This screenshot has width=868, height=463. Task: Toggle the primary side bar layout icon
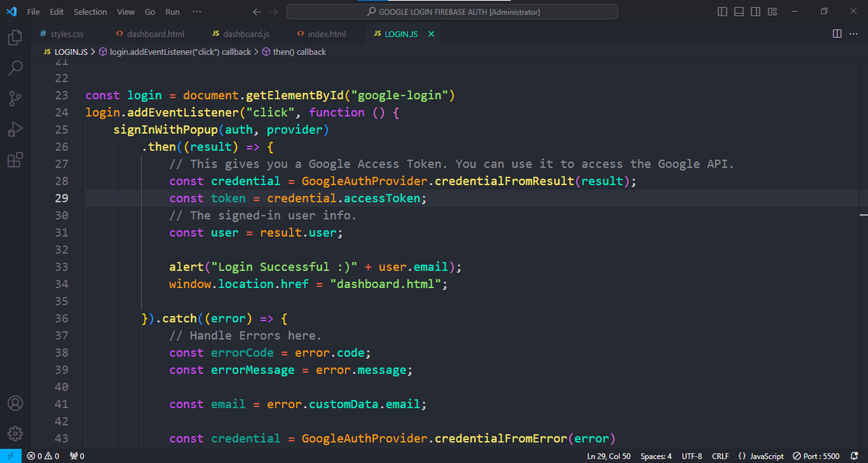723,12
